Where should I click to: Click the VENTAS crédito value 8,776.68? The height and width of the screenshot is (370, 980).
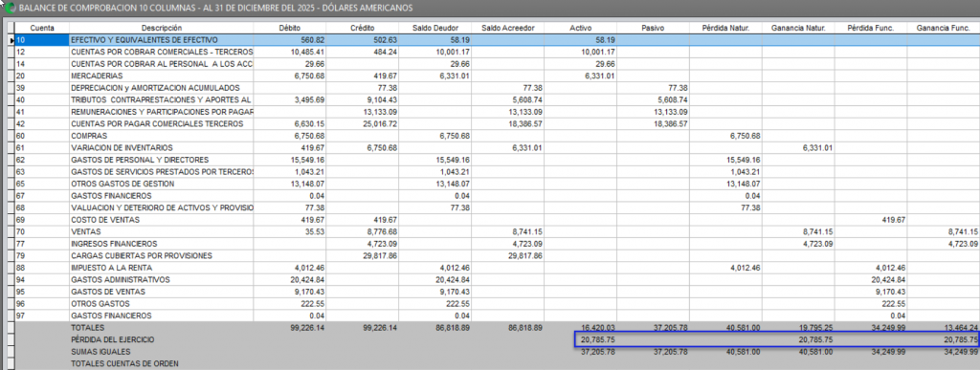(384, 231)
